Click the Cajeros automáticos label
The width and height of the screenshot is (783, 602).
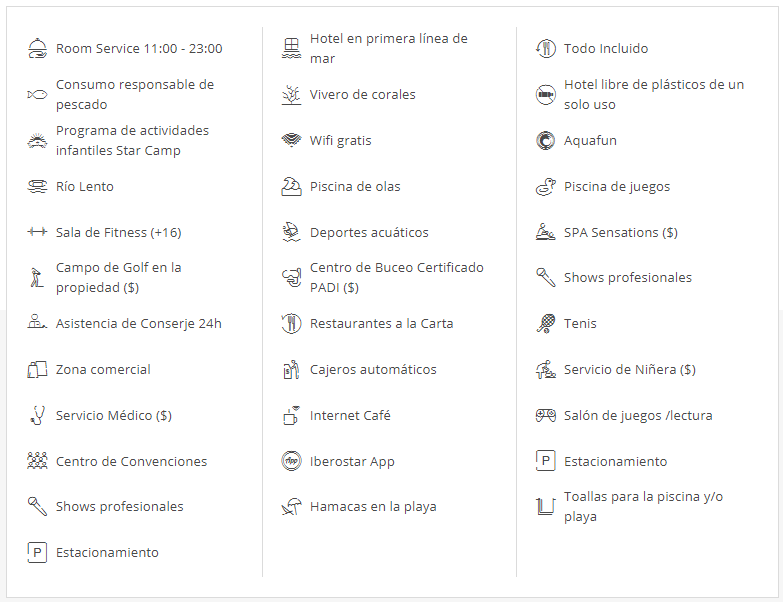point(373,369)
